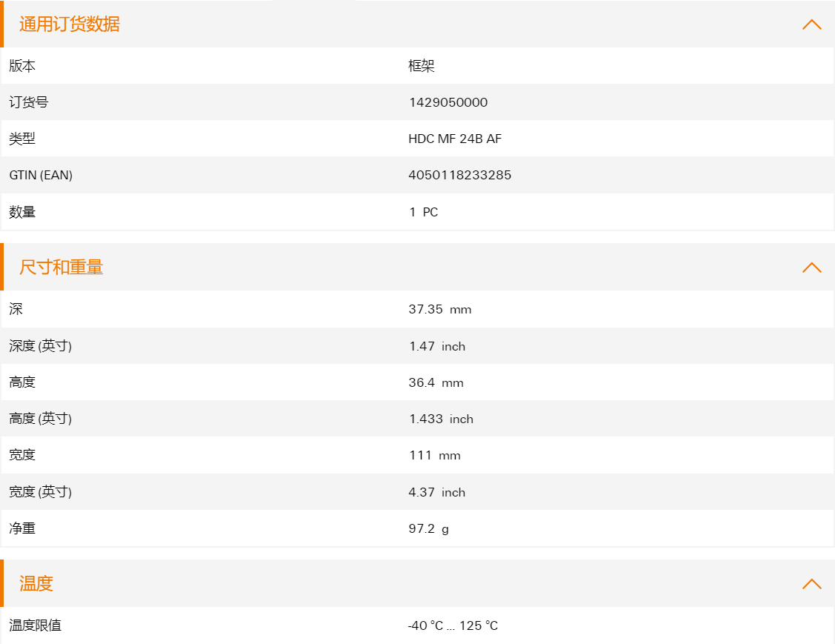Click the 订货号 row label
This screenshot has width=835, height=644.
[28, 102]
